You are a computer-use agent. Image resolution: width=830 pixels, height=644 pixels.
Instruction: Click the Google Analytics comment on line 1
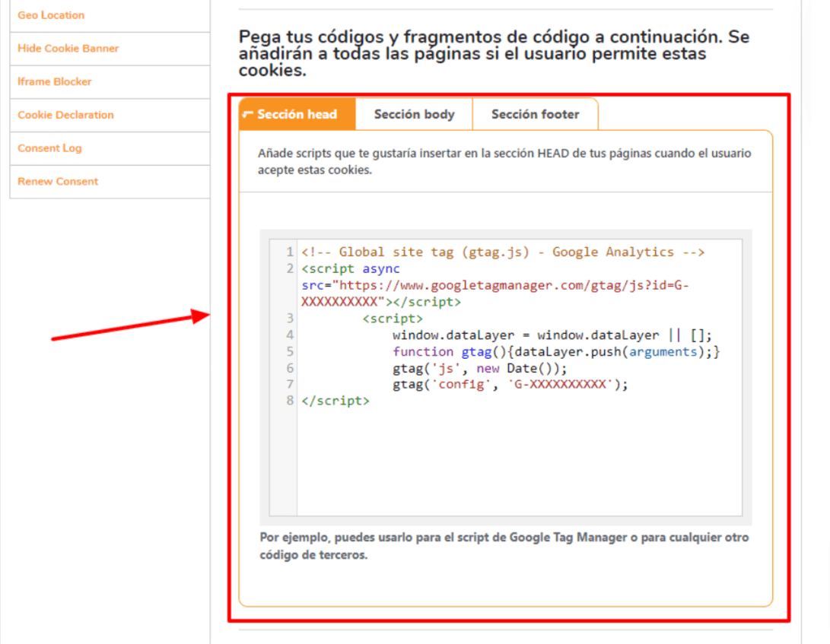503,252
